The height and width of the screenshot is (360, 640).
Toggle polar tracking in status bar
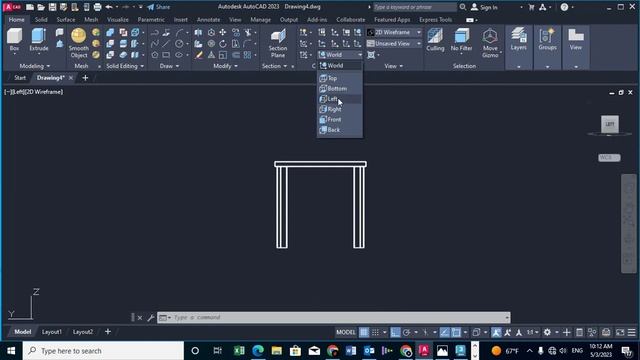pos(407,332)
